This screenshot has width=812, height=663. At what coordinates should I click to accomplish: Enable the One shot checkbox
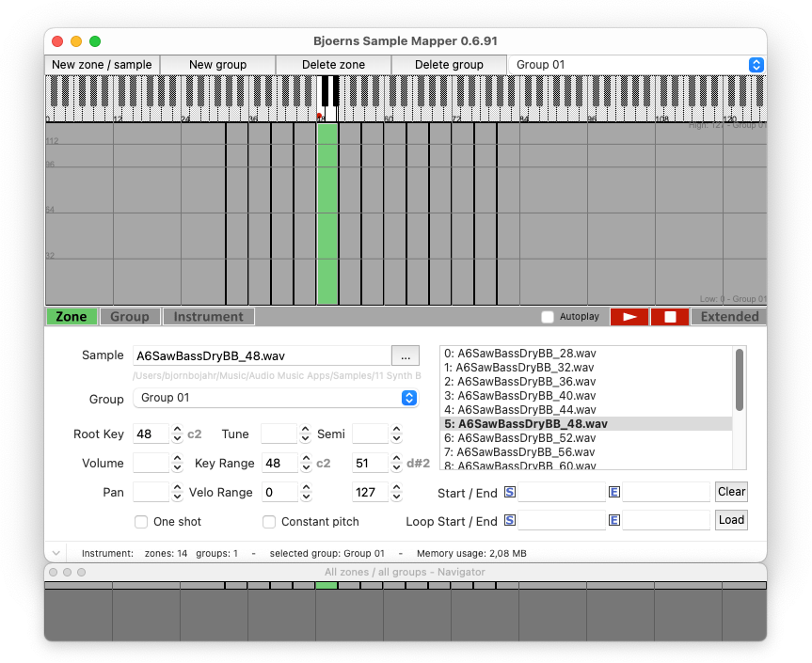point(141,522)
